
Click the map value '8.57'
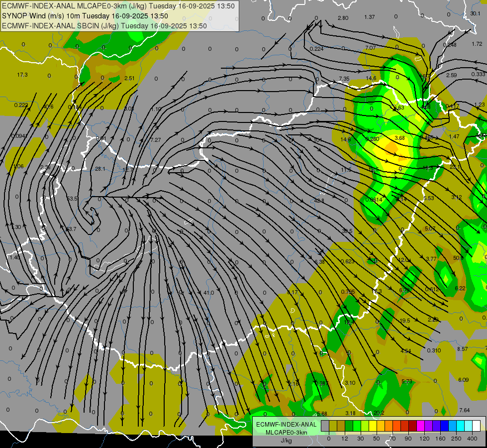[463, 349]
